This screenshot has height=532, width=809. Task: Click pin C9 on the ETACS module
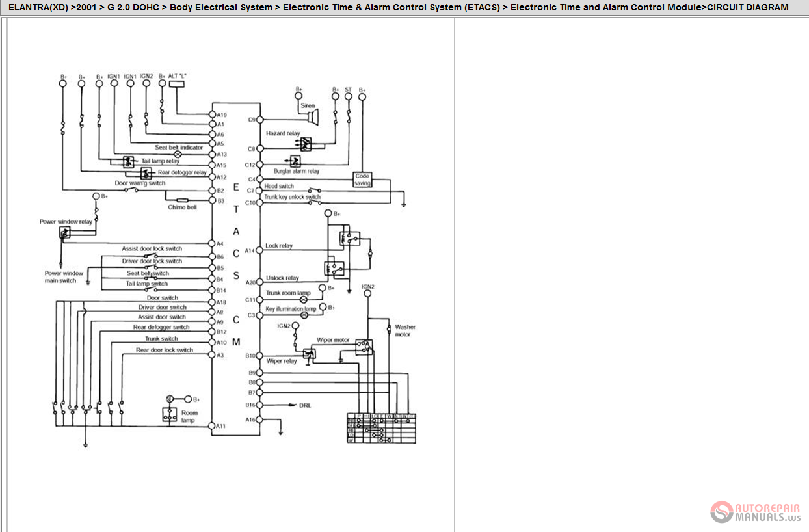coord(259,120)
